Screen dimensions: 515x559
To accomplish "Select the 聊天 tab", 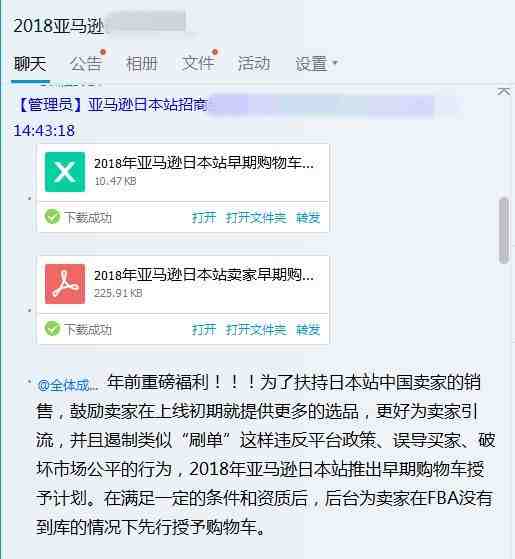I will 30,64.
